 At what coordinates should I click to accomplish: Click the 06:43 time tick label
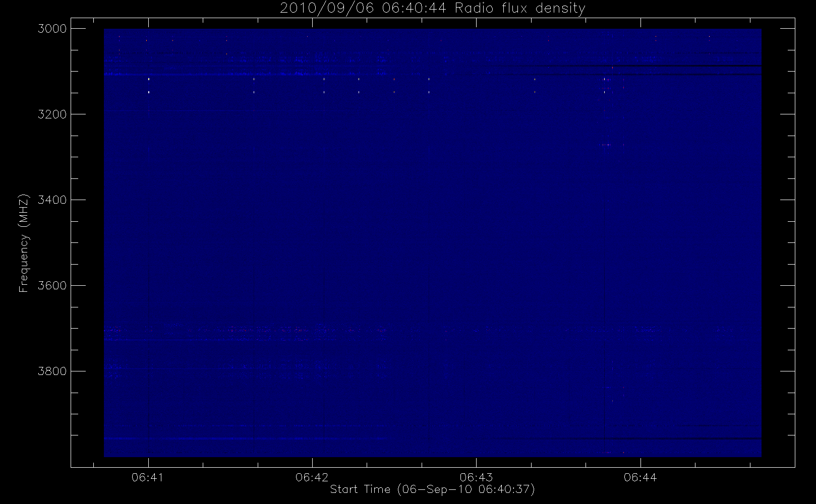click(476, 477)
